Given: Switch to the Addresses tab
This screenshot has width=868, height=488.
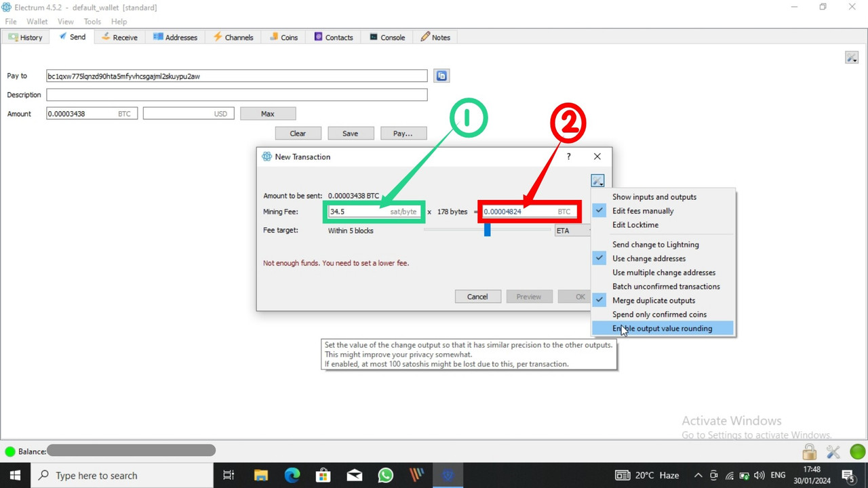Looking at the screenshot, I should coord(175,37).
